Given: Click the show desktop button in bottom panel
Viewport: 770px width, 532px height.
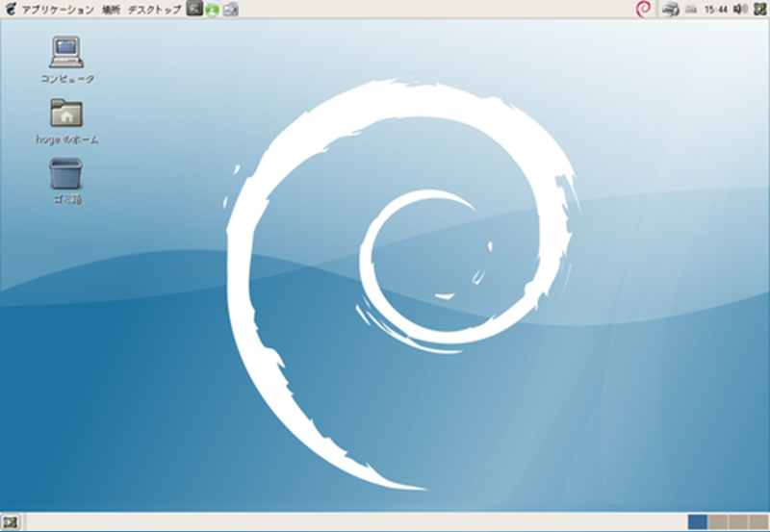Looking at the screenshot, I should pyautogui.click(x=11, y=522).
